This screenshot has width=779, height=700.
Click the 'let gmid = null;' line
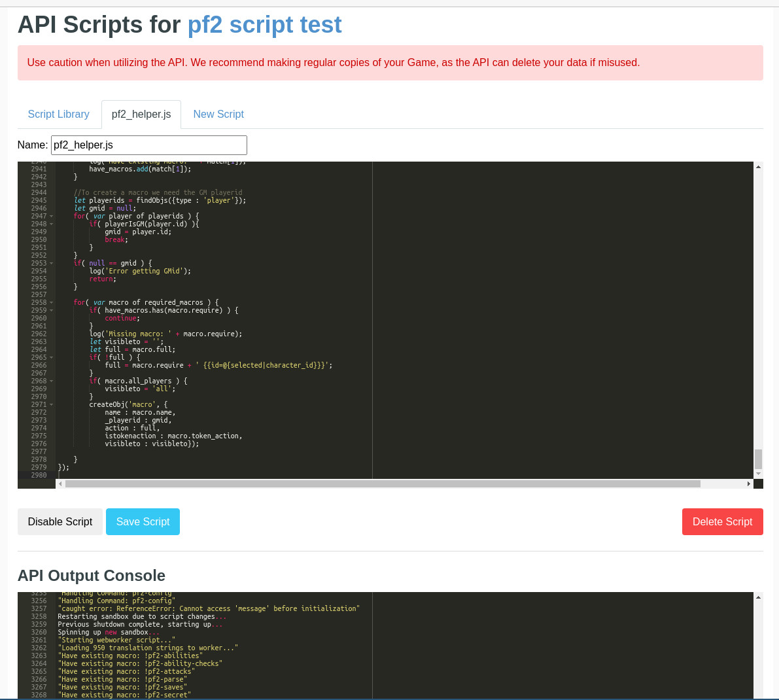(x=105, y=208)
